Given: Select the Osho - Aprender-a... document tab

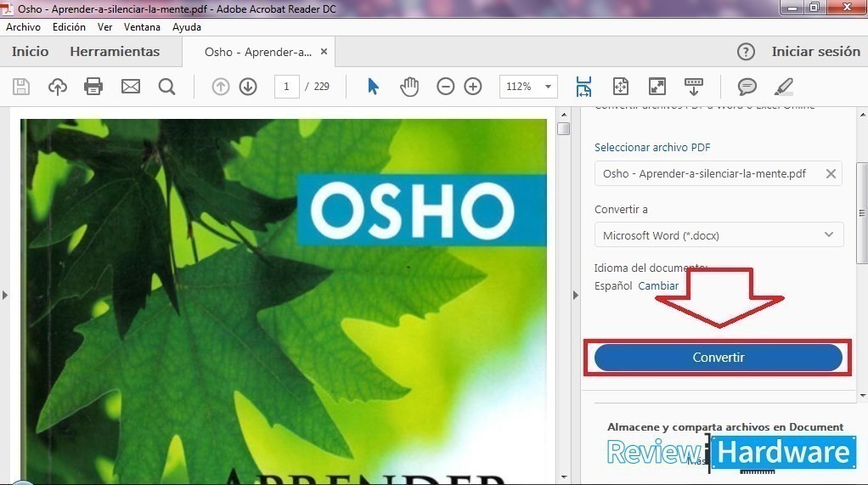Looking at the screenshot, I should [x=258, y=52].
